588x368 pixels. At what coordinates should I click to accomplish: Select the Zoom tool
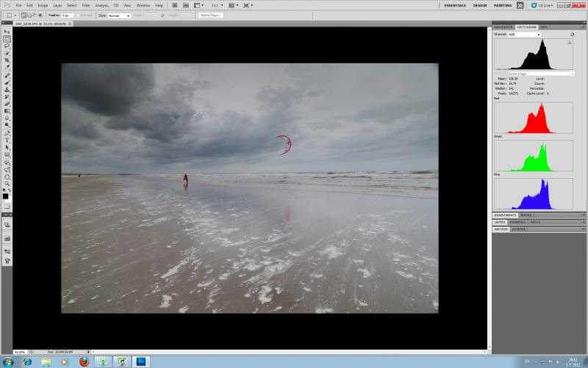click(7, 183)
